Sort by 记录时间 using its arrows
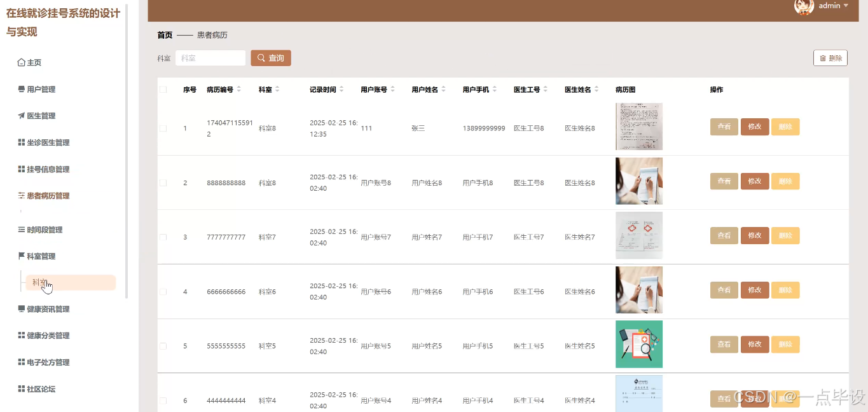The image size is (868, 412). point(343,89)
